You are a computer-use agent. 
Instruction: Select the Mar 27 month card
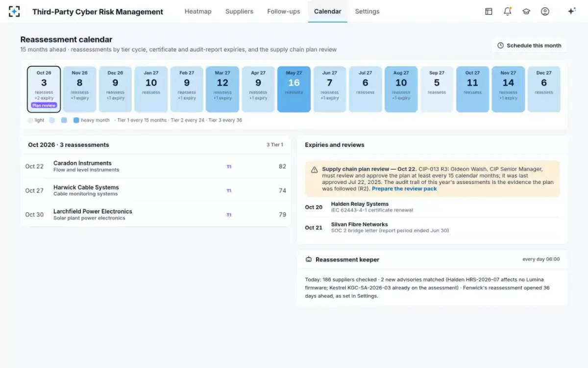tap(222, 89)
